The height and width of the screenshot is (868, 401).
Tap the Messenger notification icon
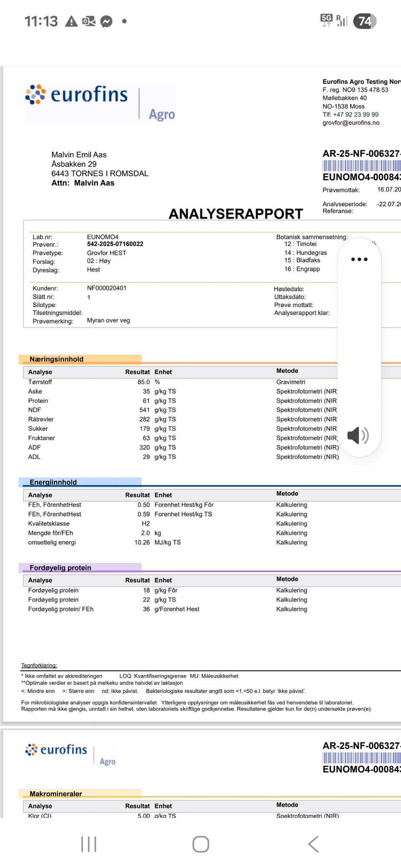(x=107, y=21)
